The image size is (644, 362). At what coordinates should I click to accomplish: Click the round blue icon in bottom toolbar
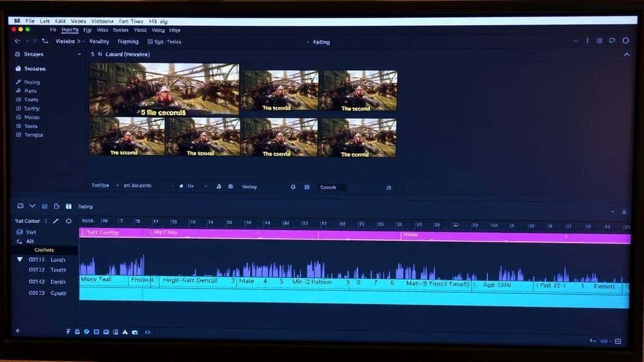(x=87, y=332)
